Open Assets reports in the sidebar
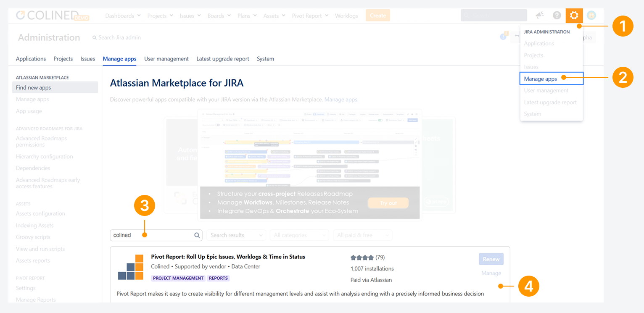Viewport: 644px width, 313px height. click(x=33, y=260)
